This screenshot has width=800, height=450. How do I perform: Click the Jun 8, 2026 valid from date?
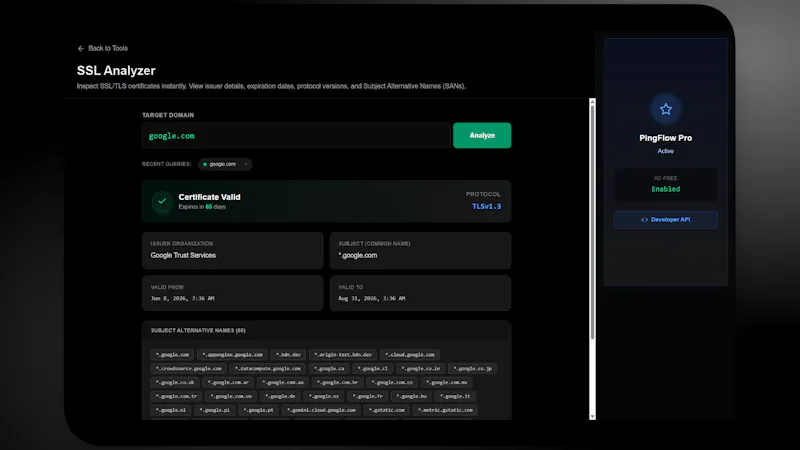[182, 298]
